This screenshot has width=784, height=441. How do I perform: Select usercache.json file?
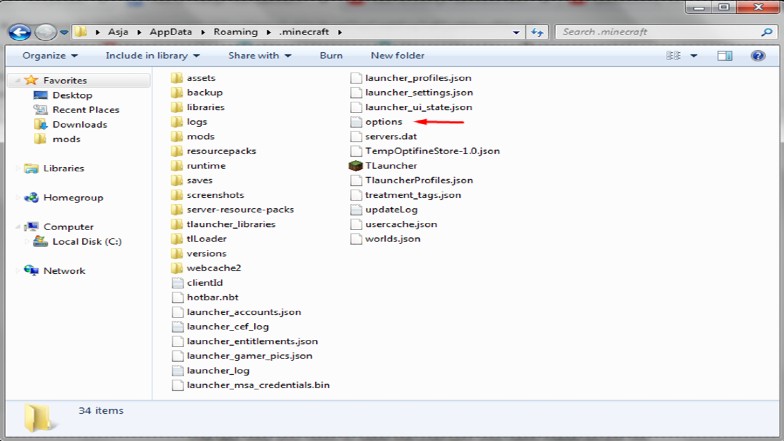401,224
